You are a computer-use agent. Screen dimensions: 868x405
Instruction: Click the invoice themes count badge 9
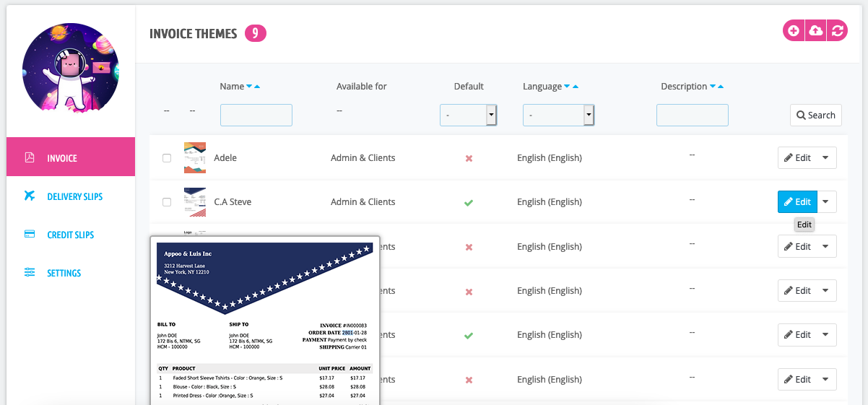(256, 33)
